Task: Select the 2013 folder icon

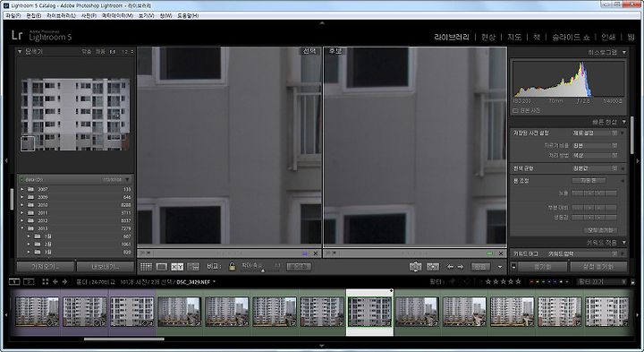Action: [30, 228]
